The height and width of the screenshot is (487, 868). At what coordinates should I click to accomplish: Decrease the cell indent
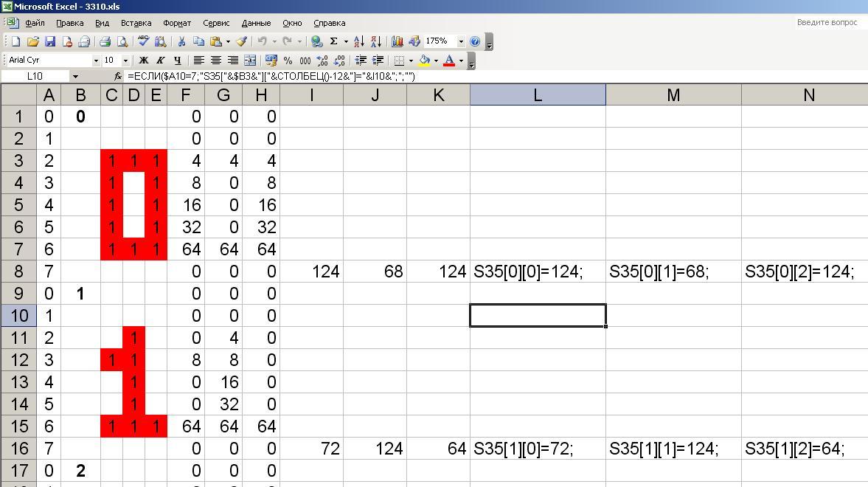pos(361,61)
